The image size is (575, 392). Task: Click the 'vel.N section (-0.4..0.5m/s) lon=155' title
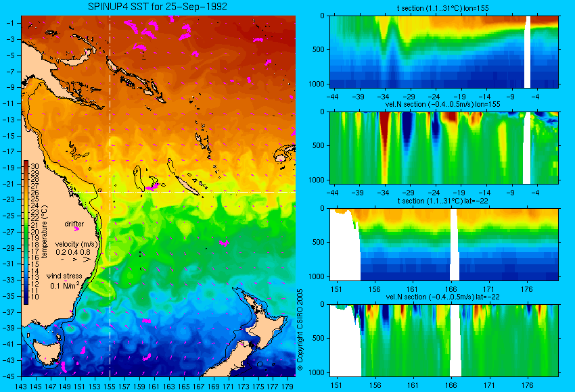coord(442,104)
